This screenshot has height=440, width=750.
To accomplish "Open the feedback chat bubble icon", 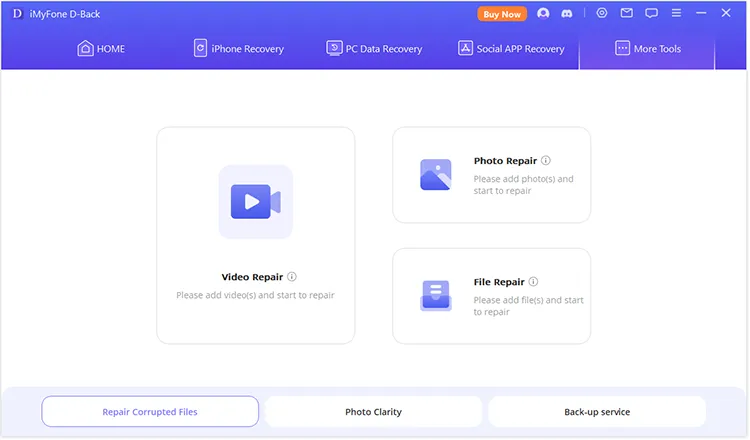I will (x=651, y=13).
